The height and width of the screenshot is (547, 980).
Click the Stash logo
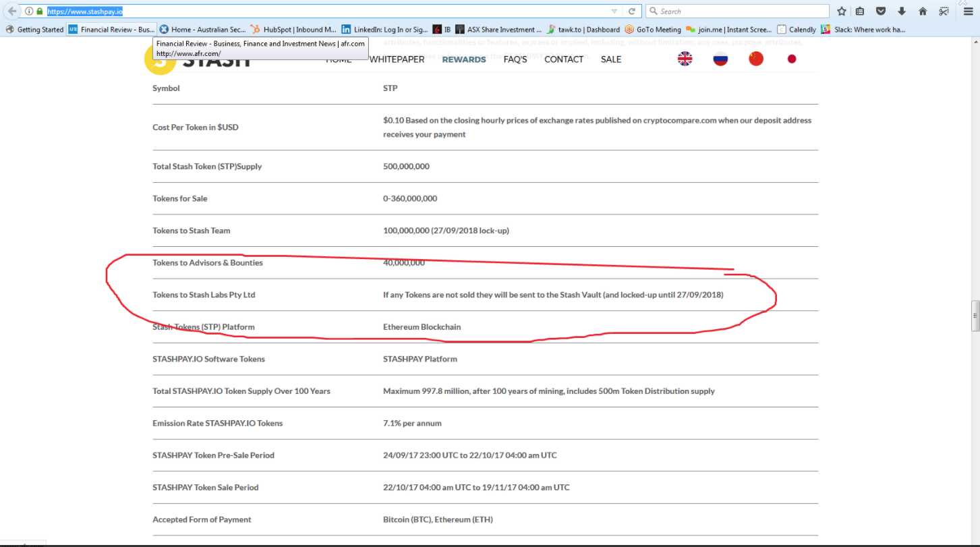click(198, 60)
